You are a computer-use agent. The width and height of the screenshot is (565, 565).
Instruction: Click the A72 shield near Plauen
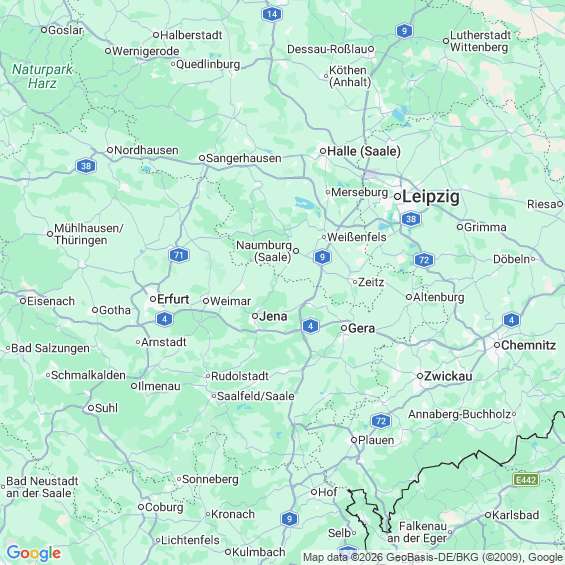[x=381, y=421]
